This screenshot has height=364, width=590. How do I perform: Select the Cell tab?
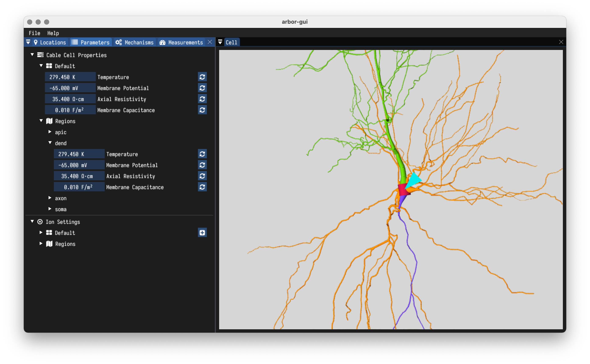231,42
